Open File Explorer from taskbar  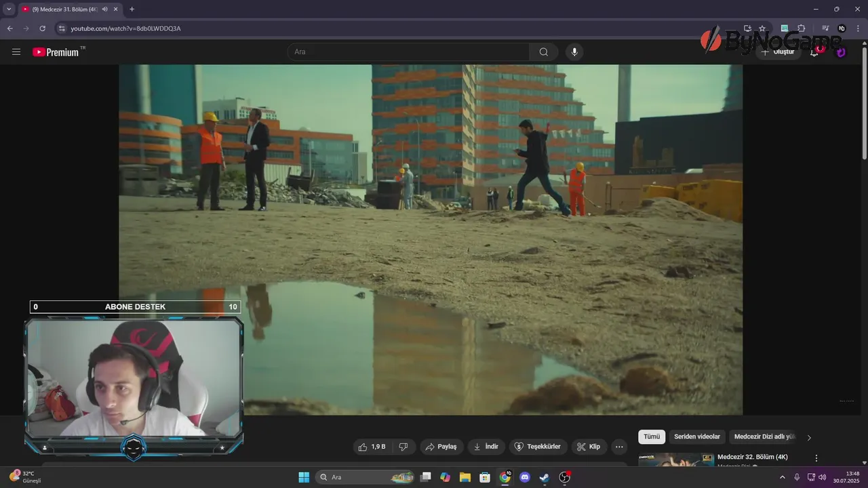point(465,477)
